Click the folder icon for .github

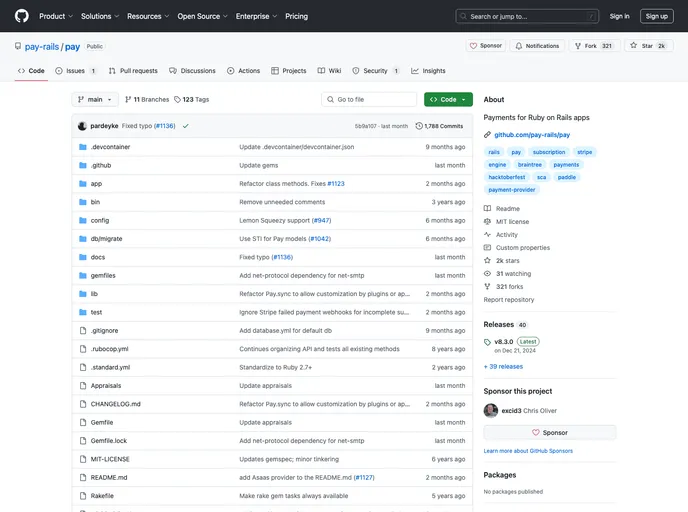[x=82, y=165]
